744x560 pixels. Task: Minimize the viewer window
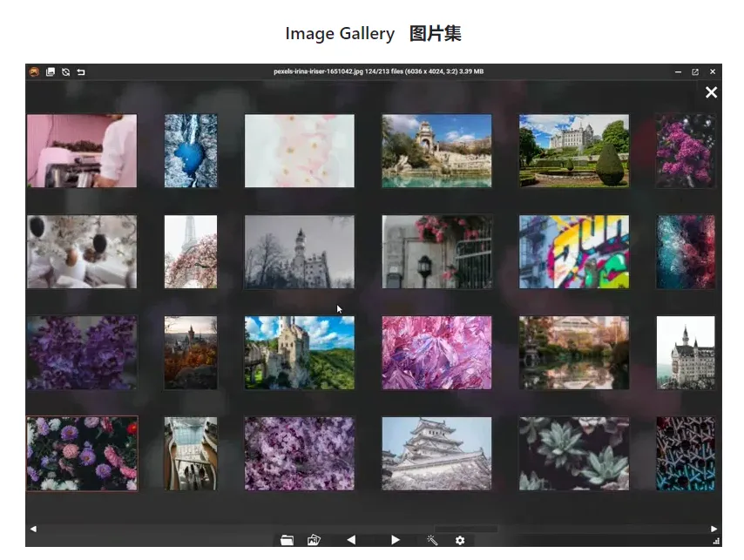pos(678,71)
